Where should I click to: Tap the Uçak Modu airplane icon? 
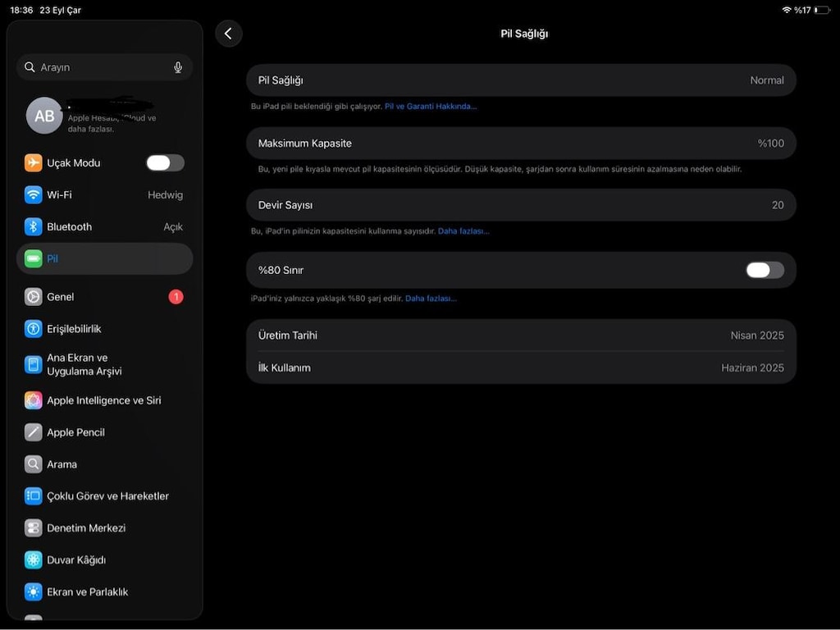coord(33,163)
